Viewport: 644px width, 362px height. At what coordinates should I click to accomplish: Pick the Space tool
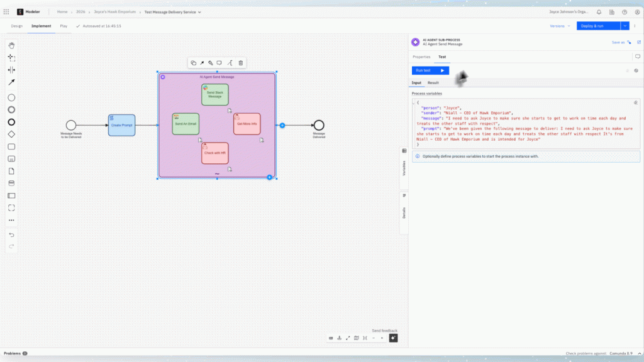tap(11, 70)
